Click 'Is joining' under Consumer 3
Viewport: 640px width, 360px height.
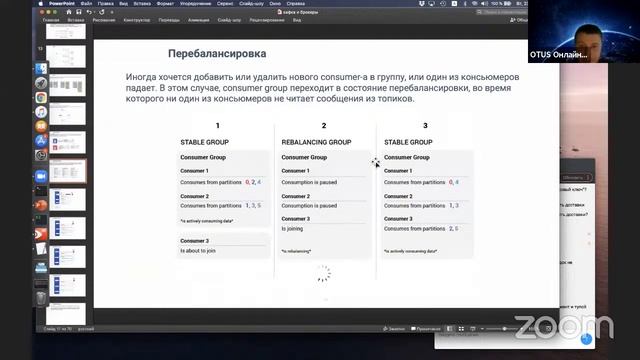click(x=292, y=229)
